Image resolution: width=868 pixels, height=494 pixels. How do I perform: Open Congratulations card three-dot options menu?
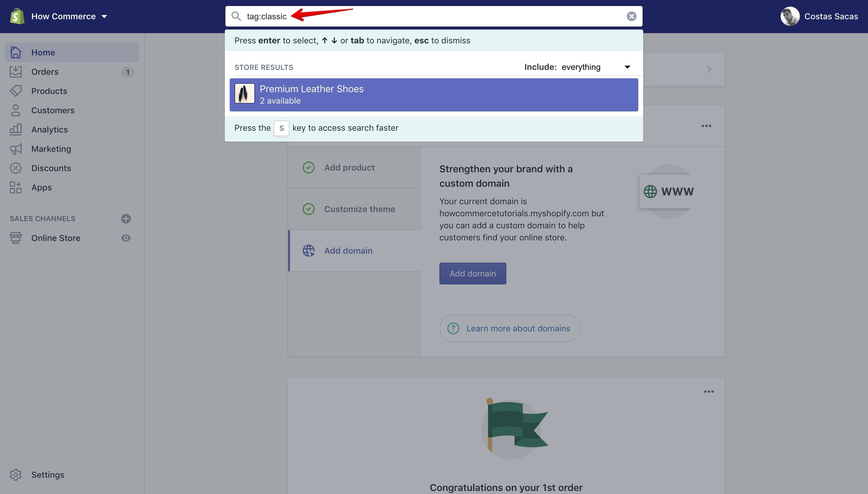pyautogui.click(x=709, y=392)
